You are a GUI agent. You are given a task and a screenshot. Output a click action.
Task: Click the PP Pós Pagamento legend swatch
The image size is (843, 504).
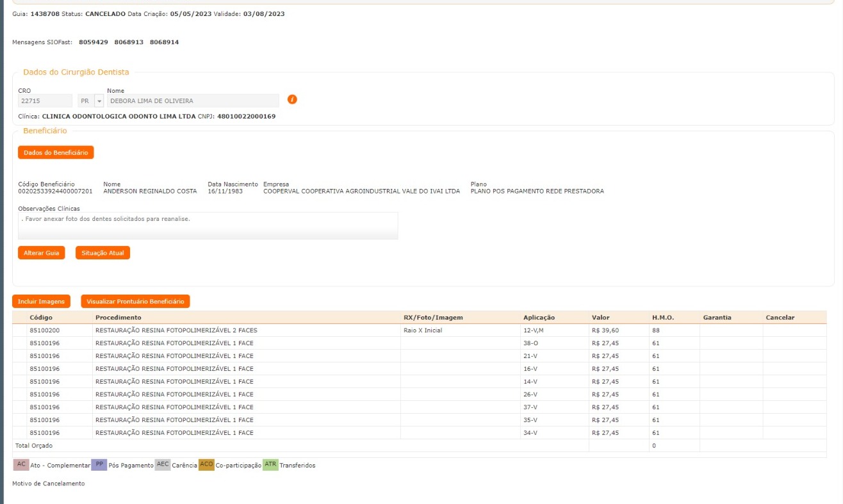pyautogui.click(x=99, y=464)
